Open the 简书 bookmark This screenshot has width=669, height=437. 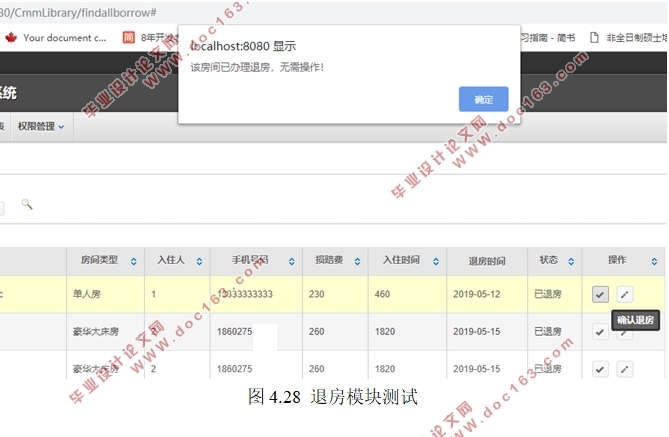tap(548, 38)
